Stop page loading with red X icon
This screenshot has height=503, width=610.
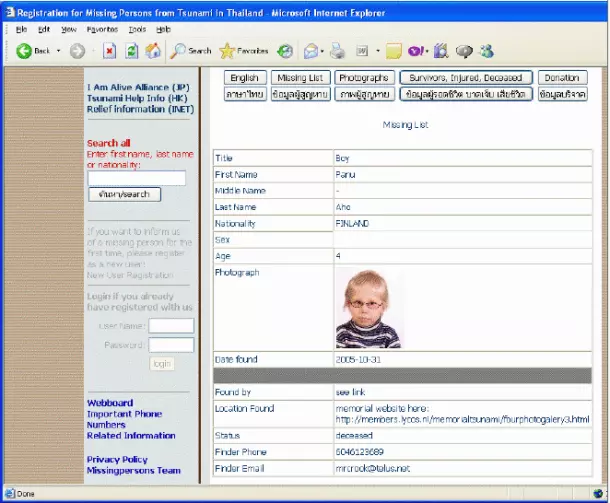(x=109, y=51)
